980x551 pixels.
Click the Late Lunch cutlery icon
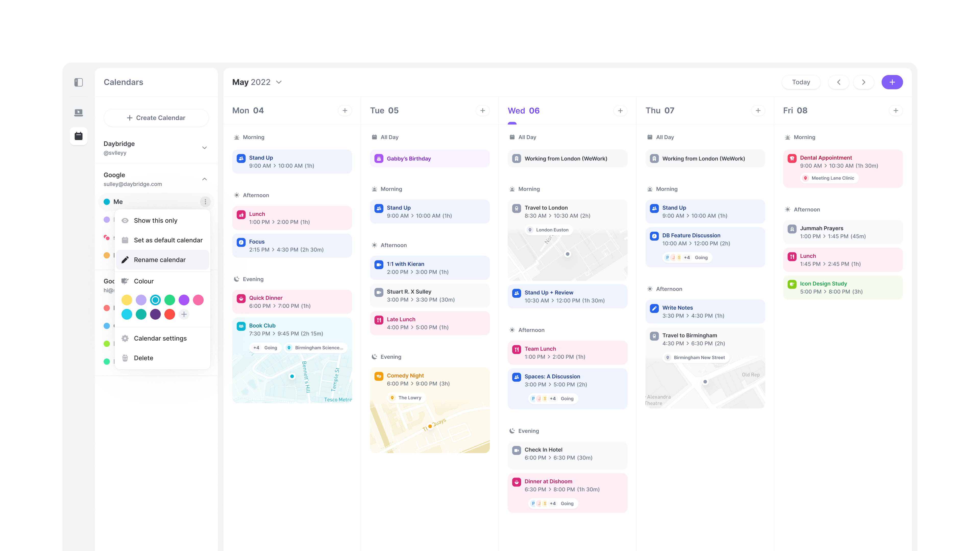point(378,320)
